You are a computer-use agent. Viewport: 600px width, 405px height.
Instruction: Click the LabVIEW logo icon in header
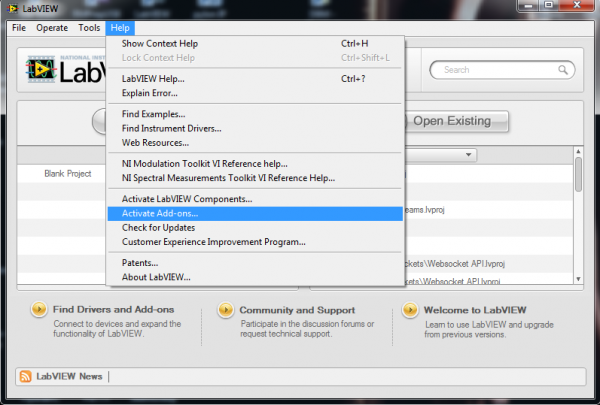pyautogui.click(x=42, y=70)
